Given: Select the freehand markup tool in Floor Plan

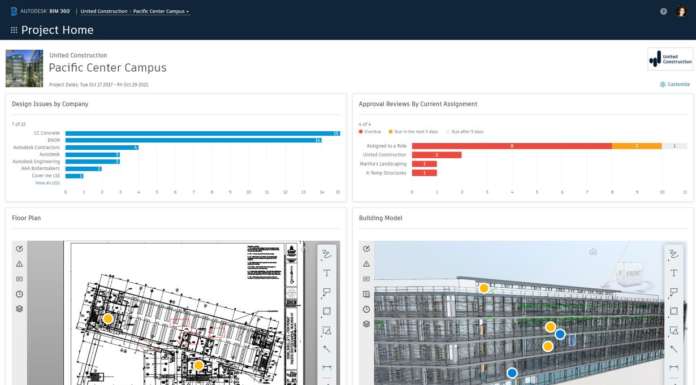Looking at the screenshot, I should (x=327, y=254).
